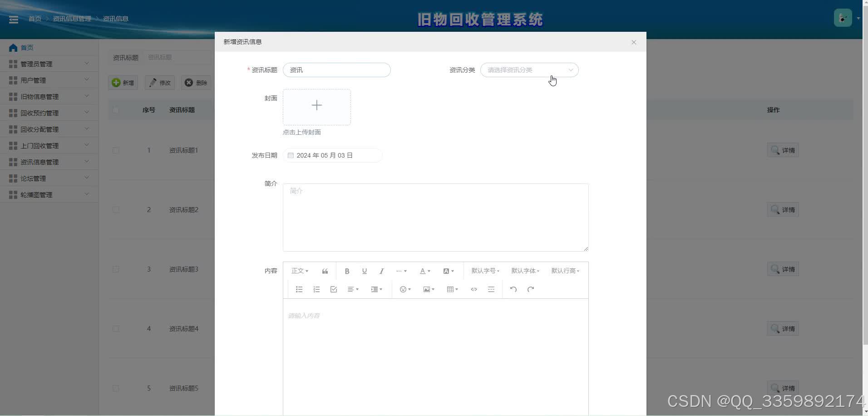Image resolution: width=868 pixels, height=416 pixels.
Task: Toggle italic formatting in the editor
Action: coord(381,271)
